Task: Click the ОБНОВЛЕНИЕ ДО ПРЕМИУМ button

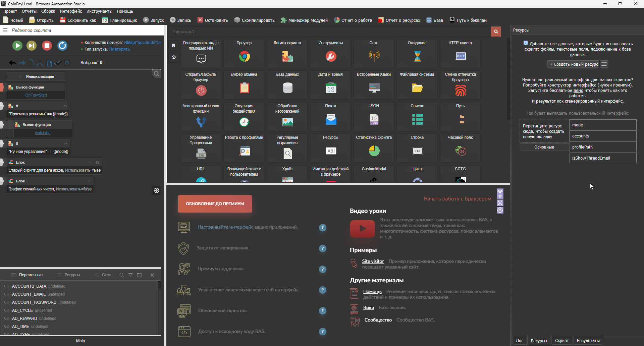Action: 215,204
